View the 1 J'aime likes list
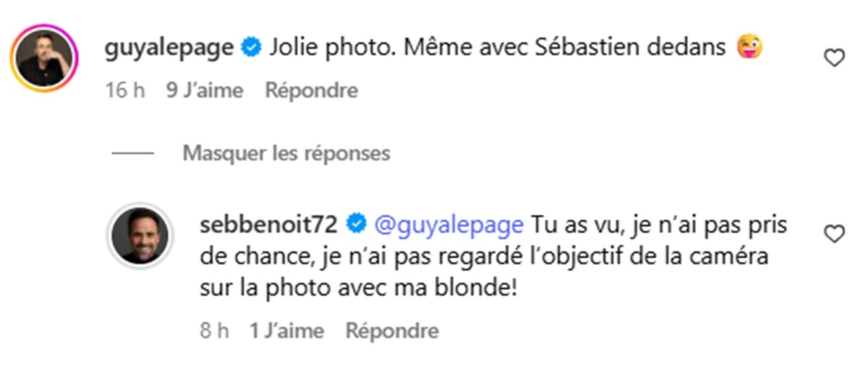Screen dimensions: 868x371 [286, 331]
